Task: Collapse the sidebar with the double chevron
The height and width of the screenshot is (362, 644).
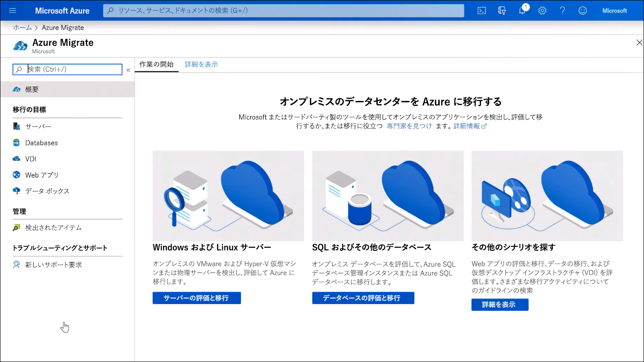Action: [128, 70]
